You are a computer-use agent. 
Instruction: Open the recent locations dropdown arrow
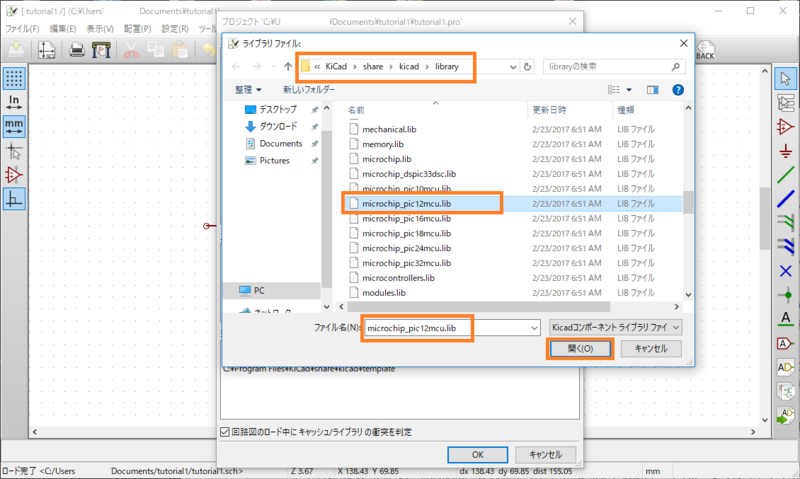(273, 67)
